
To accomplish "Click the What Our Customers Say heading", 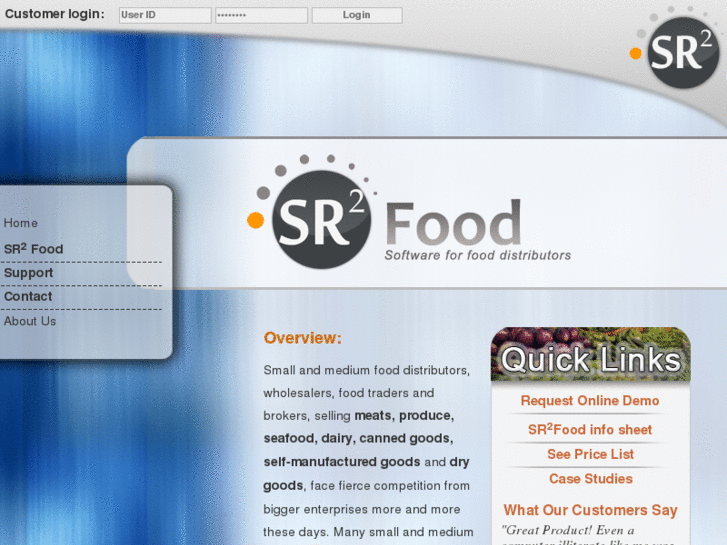I will click(x=590, y=510).
